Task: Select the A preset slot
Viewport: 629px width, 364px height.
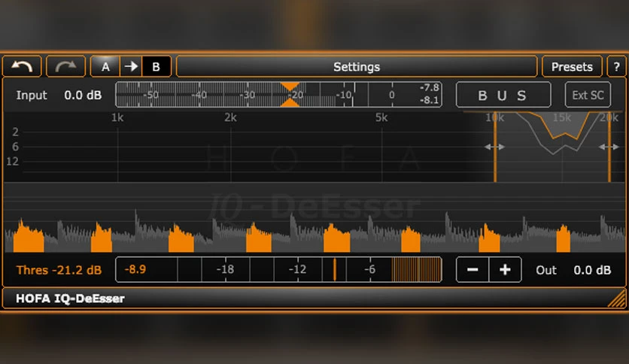Action: [105, 66]
